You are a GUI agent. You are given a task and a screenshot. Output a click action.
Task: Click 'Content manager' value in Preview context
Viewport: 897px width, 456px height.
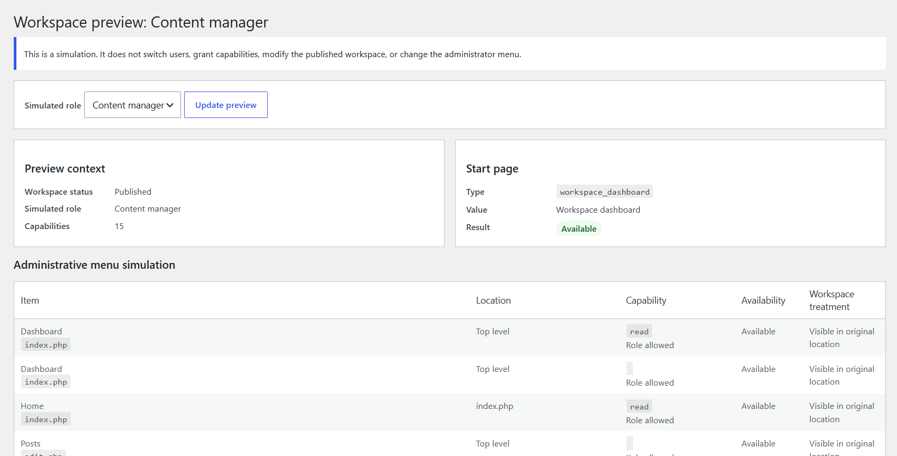tap(148, 209)
